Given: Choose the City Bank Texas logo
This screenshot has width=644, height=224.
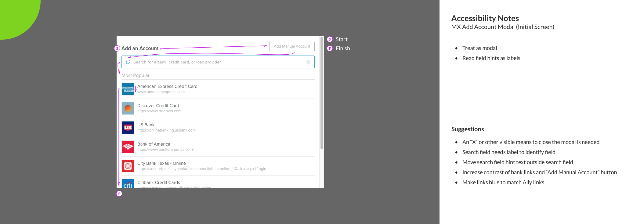Looking at the screenshot, I should 128,166.
